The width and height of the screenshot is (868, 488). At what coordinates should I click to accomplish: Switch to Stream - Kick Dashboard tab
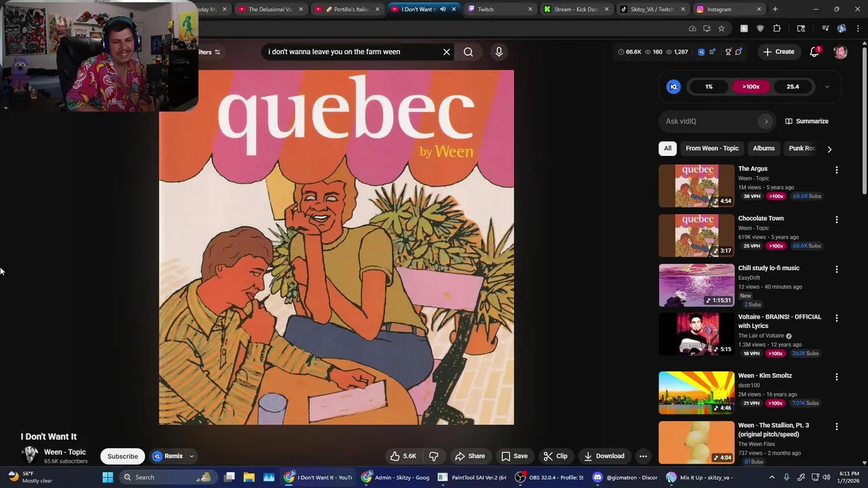point(578,9)
